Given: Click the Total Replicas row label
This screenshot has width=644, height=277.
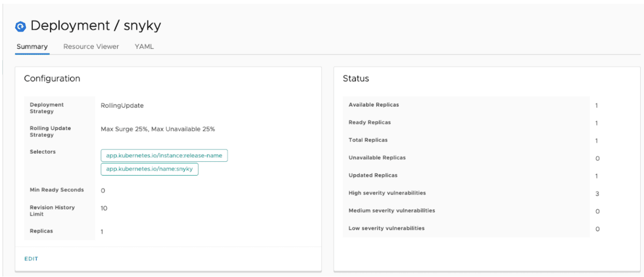Looking at the screenshot, I should [x=368, y=140].
